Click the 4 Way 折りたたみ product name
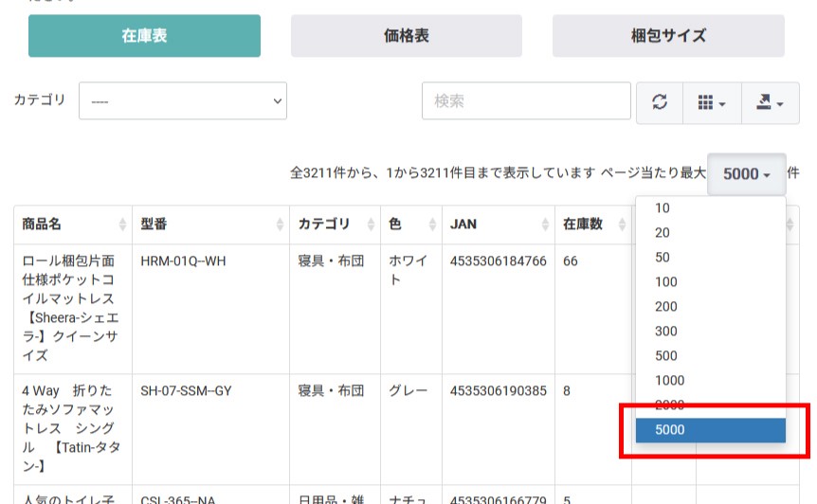This screenshot has height=504, width=817. point(71,428)
